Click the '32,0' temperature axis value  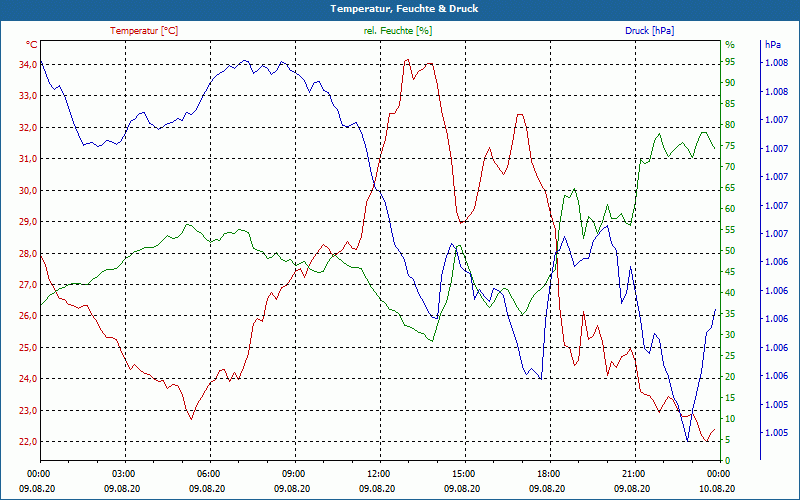(x=29, y=128)
